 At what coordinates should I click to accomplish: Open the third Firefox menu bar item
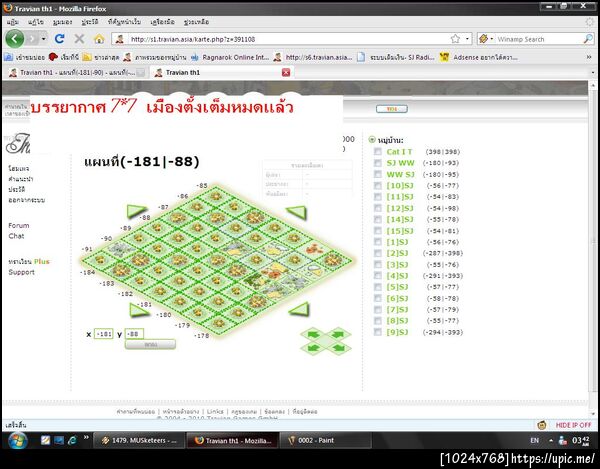62,22
